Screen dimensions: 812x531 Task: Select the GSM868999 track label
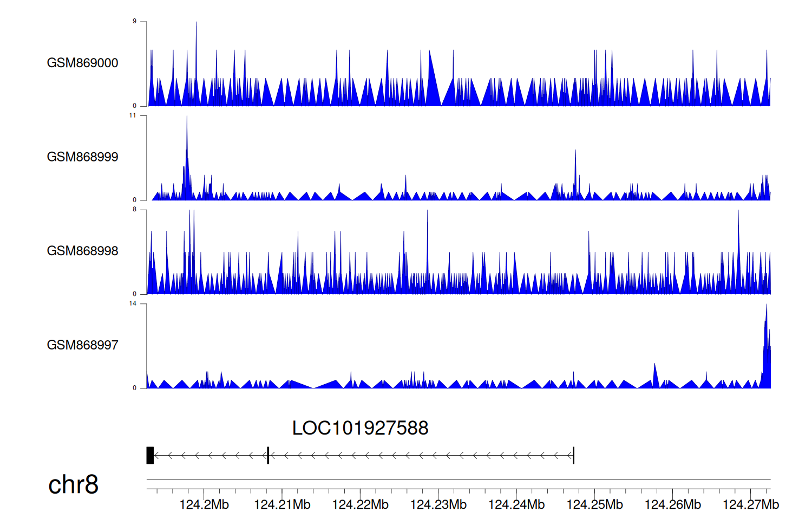pyautogui.click(x=82, y=157)
